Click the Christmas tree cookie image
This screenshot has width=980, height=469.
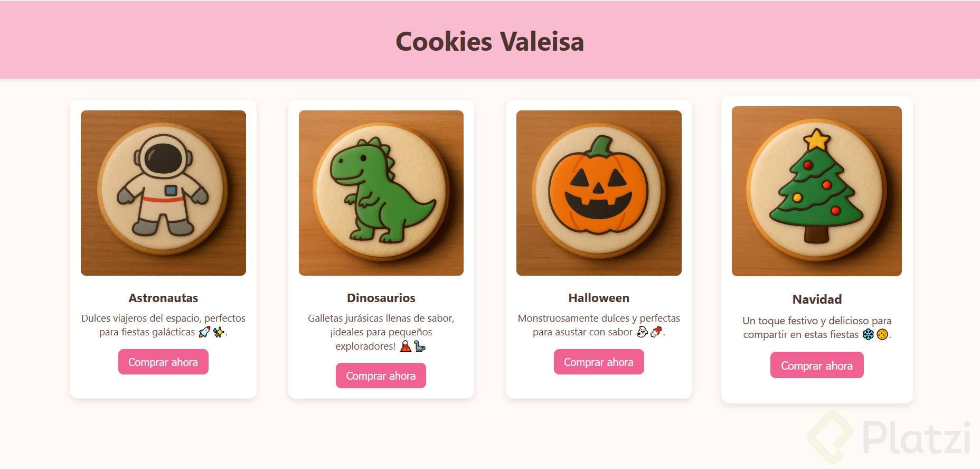point(817,191)
